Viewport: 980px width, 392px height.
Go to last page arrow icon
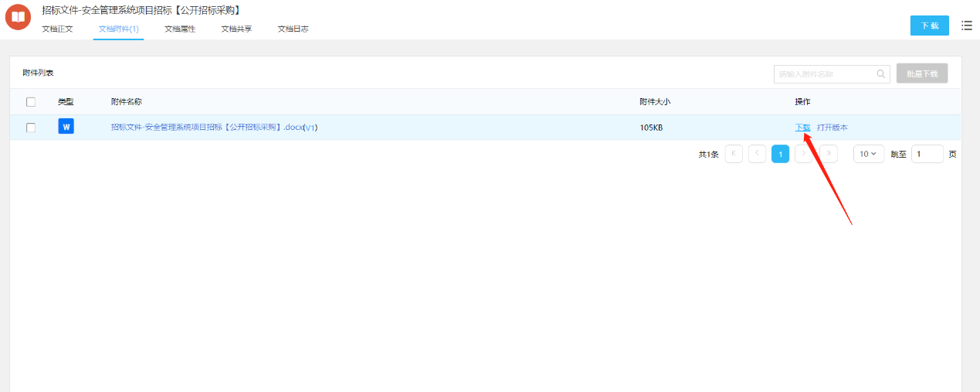click(x=828, y=154)
